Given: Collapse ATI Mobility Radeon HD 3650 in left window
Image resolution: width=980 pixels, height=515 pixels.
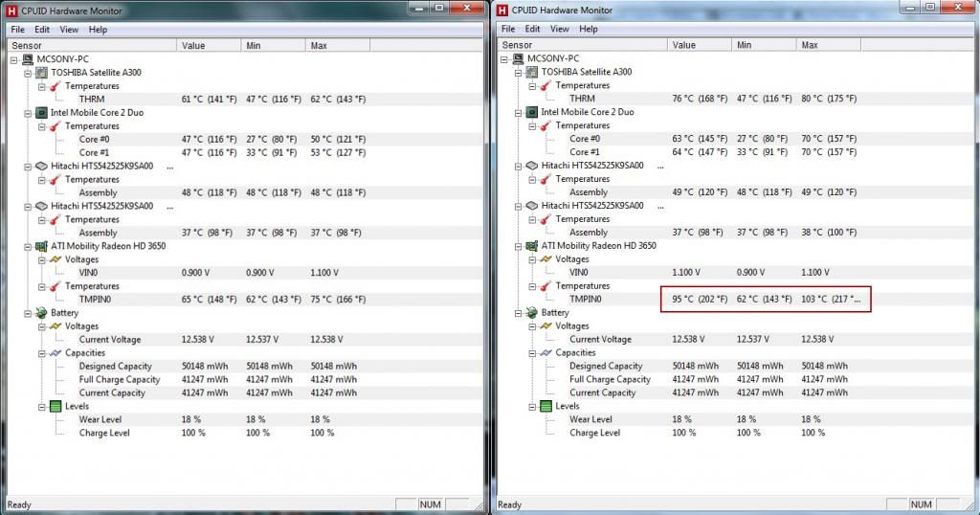Looking at the screenshot, I should 28,247.
